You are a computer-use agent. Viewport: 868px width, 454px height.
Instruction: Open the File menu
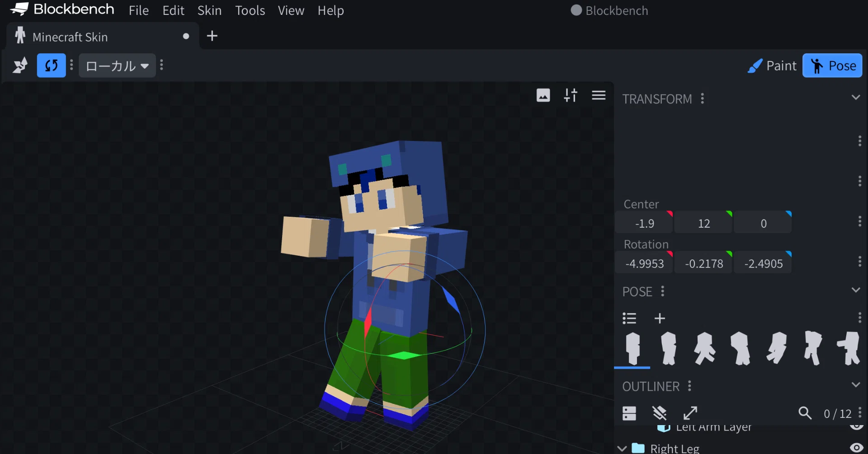138,10
